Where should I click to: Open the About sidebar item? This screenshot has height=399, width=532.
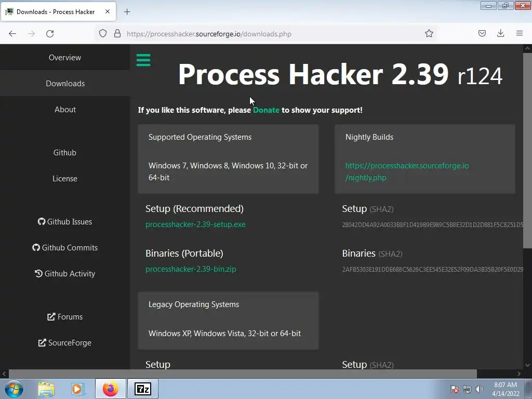[x=65, y=110]
